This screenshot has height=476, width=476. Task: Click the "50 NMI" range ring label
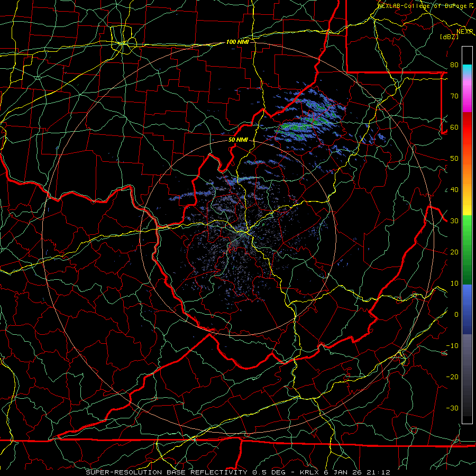pyautogui.click(x=238, y=140)
